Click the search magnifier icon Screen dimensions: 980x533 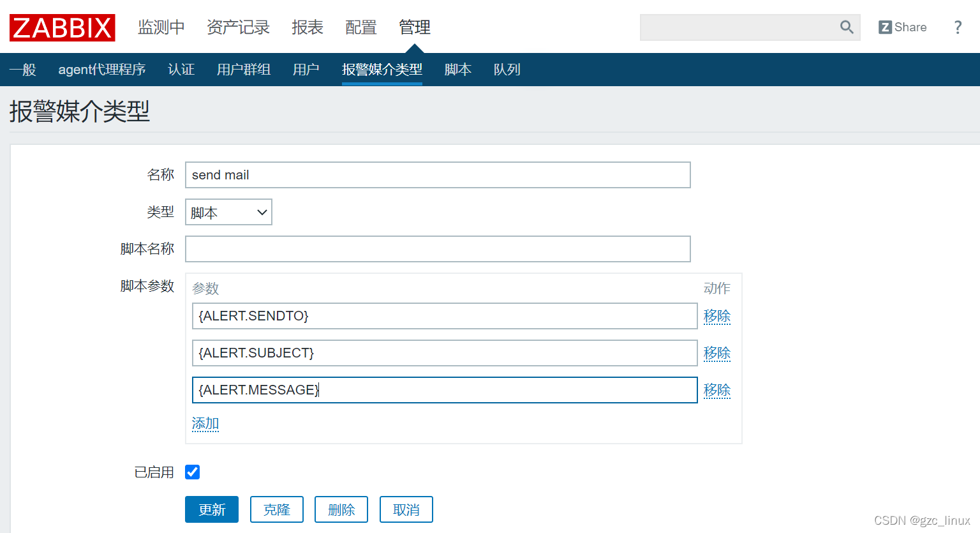pos(847,27)
